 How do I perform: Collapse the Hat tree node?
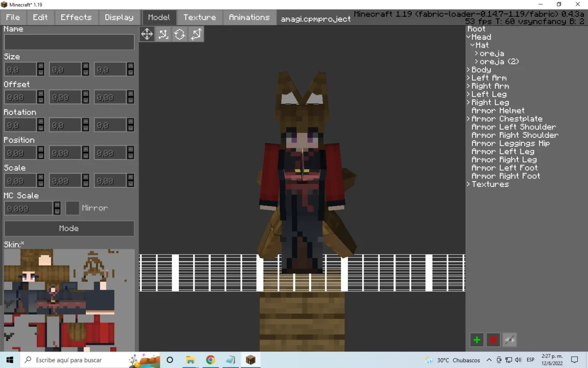click(472, 45)
